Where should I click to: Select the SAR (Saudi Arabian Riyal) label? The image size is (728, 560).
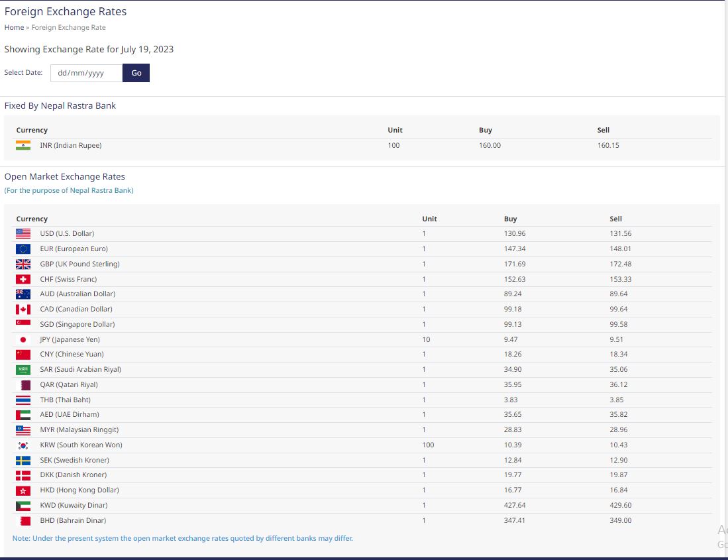tap(80, 370)
